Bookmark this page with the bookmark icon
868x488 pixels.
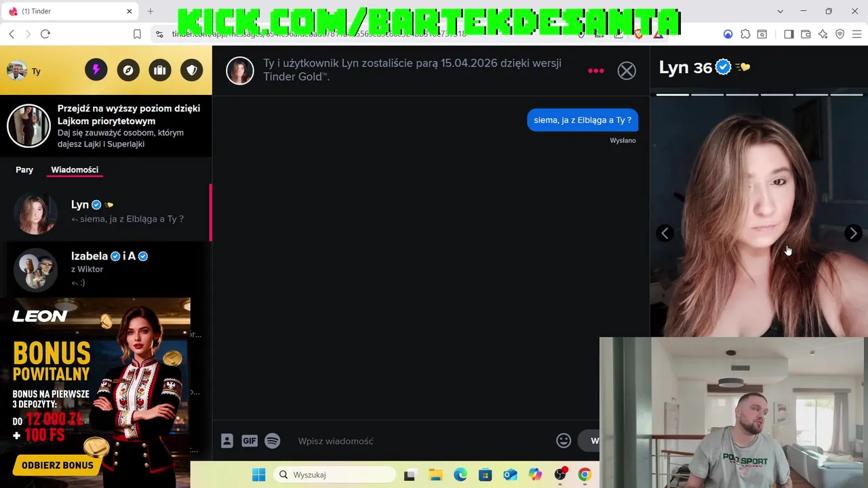pos(137,34)
